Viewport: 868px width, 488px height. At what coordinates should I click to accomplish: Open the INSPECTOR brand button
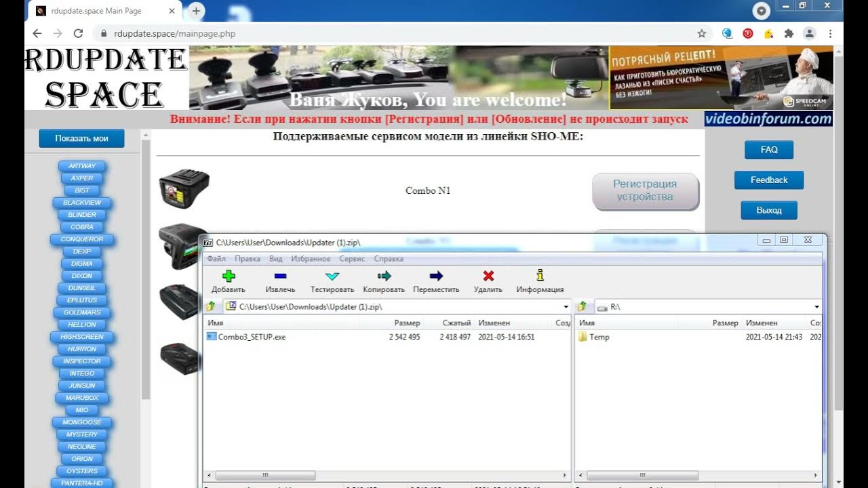pyautogui.click(x=82, y=361)
